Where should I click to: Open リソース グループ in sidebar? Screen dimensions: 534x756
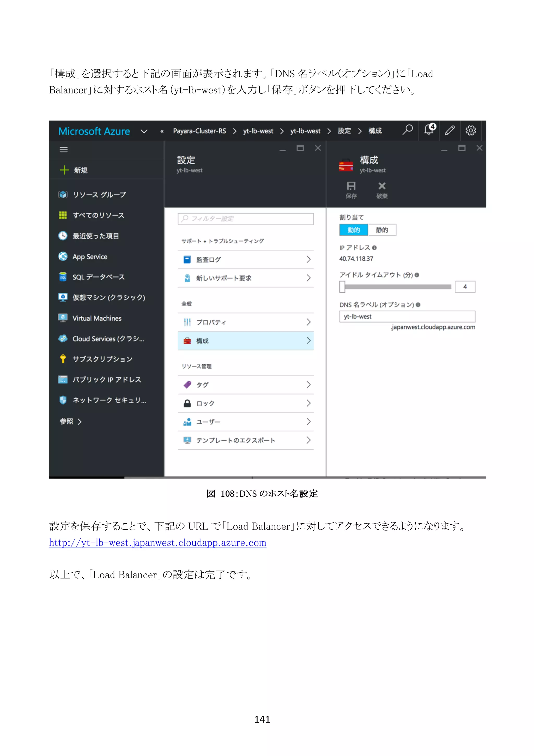coord(92,195)
